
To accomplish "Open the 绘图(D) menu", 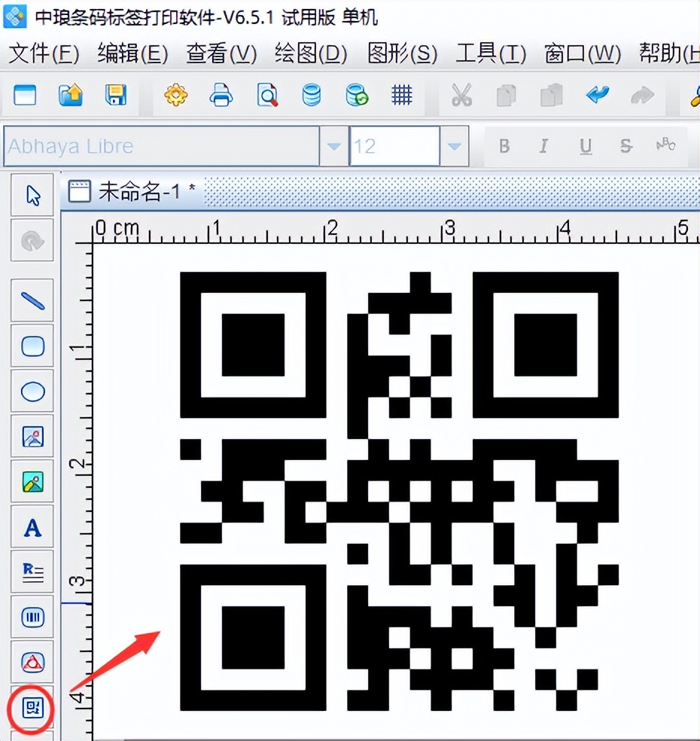I will 311,53.
